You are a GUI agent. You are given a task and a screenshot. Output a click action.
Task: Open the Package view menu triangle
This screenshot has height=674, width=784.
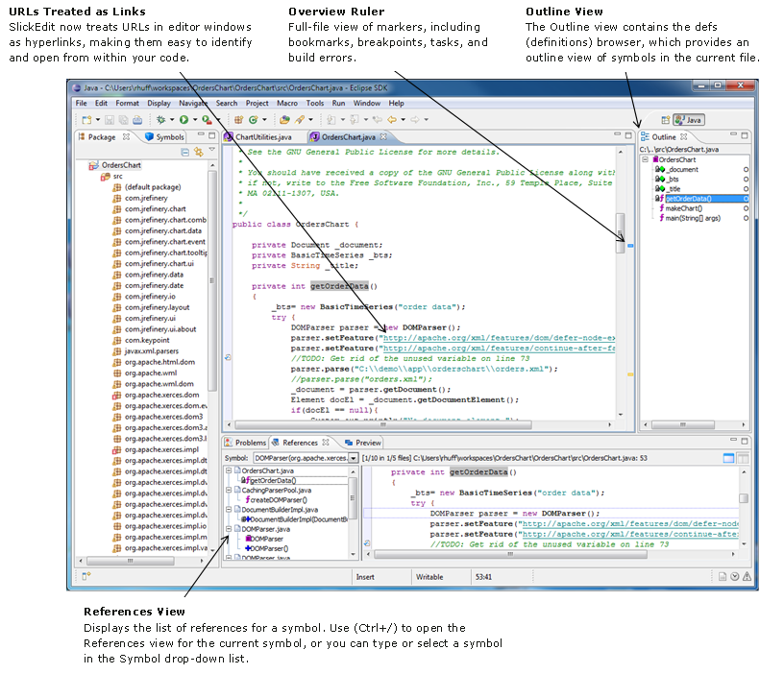[211, 151]
